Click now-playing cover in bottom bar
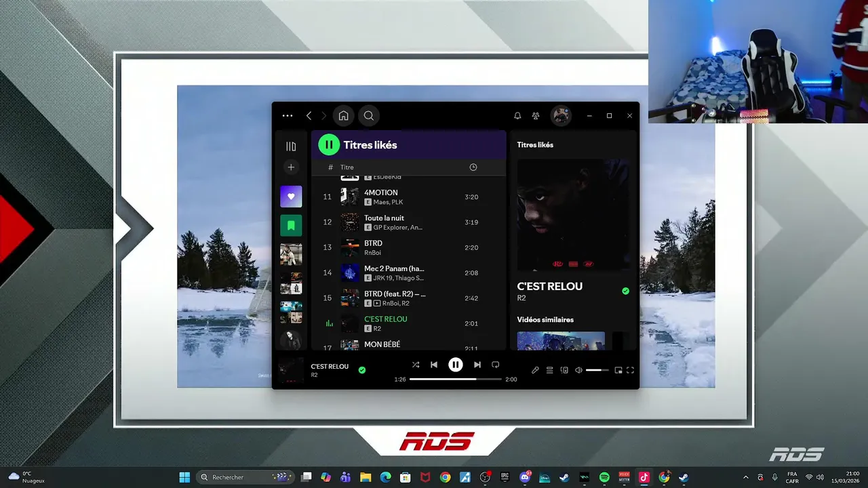Image resolution: width=868 pixels, height=488 pixels. coord(292,370)
